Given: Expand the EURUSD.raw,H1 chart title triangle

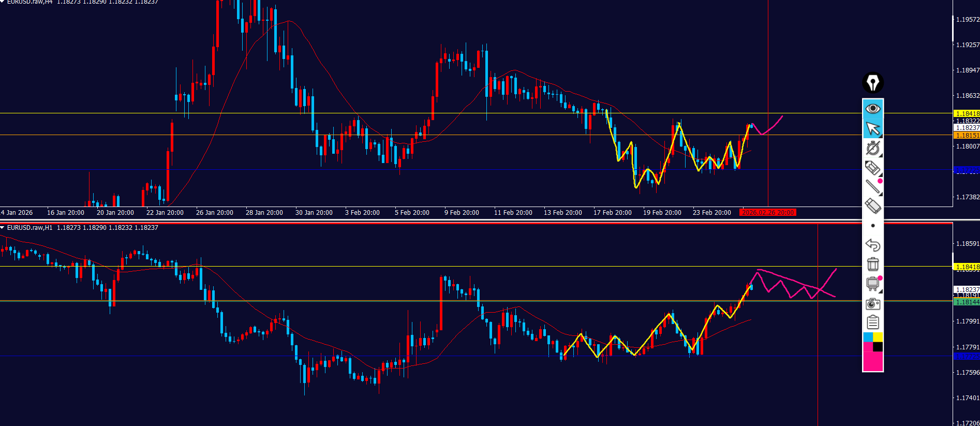Looking at the screenshot, I should [3, 228].
